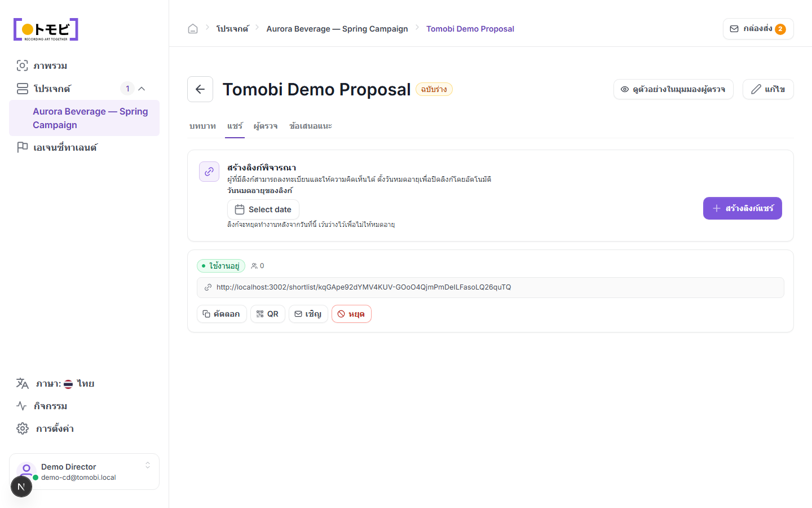
Task: Preview as reviewer with eye button
Action: point(673,89)
